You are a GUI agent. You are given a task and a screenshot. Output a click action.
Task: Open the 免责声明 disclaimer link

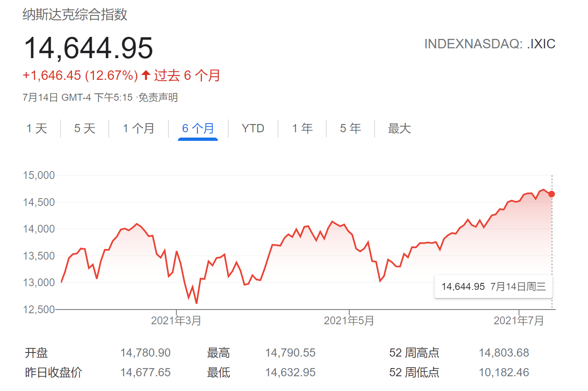pos(158,97)
